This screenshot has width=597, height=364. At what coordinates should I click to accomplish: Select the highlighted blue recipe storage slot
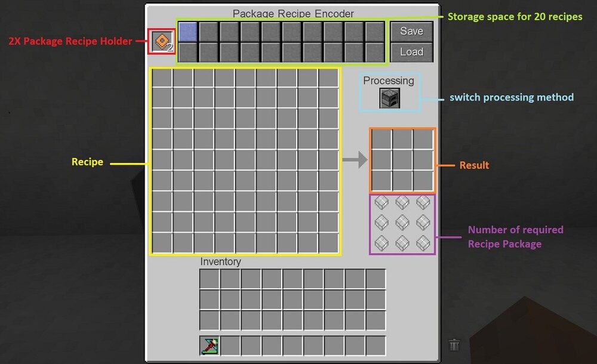[187, 32]
